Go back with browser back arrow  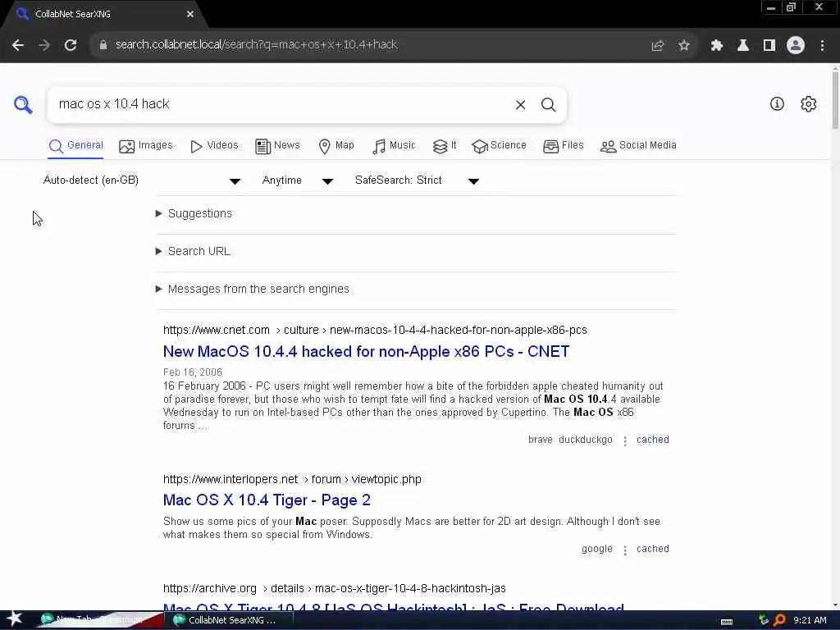click(18, 46)
